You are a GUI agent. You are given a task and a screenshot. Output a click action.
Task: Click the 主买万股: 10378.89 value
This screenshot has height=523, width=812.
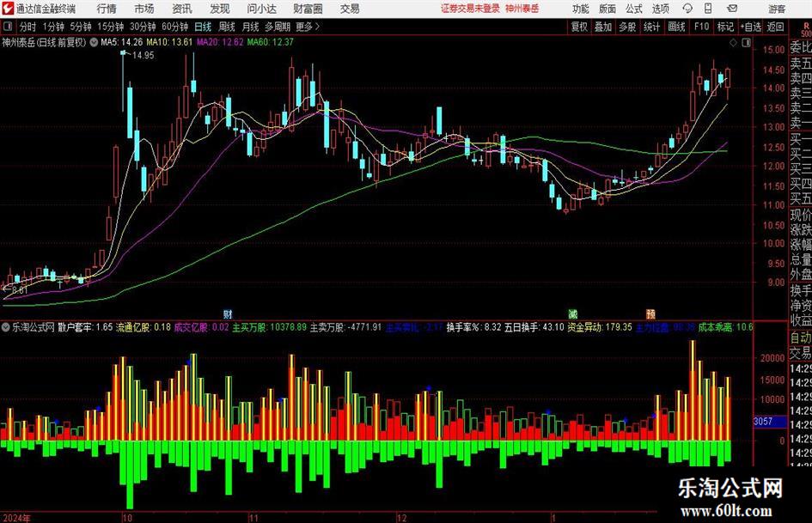[x=269, y=327]
